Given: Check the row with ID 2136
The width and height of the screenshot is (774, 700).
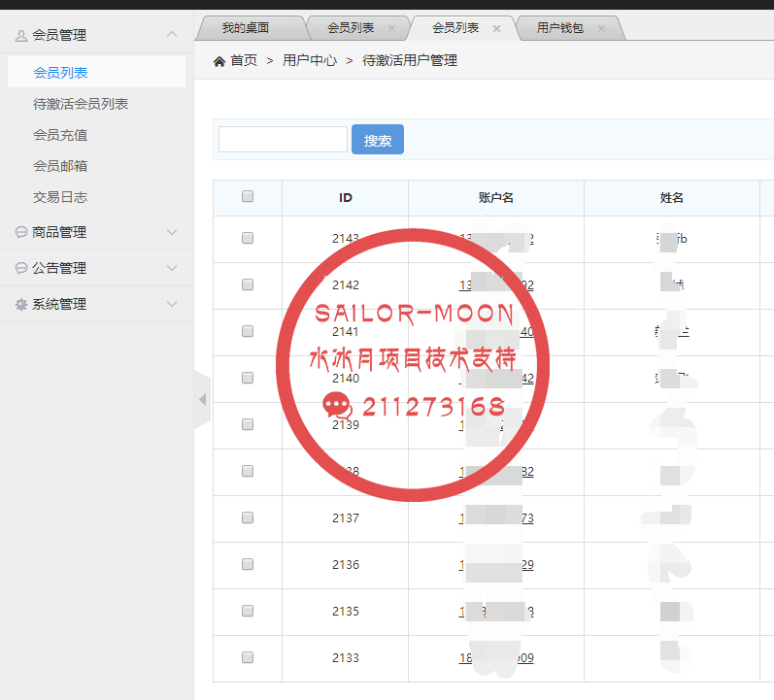Looking at the screenshot, I should 248,564.
